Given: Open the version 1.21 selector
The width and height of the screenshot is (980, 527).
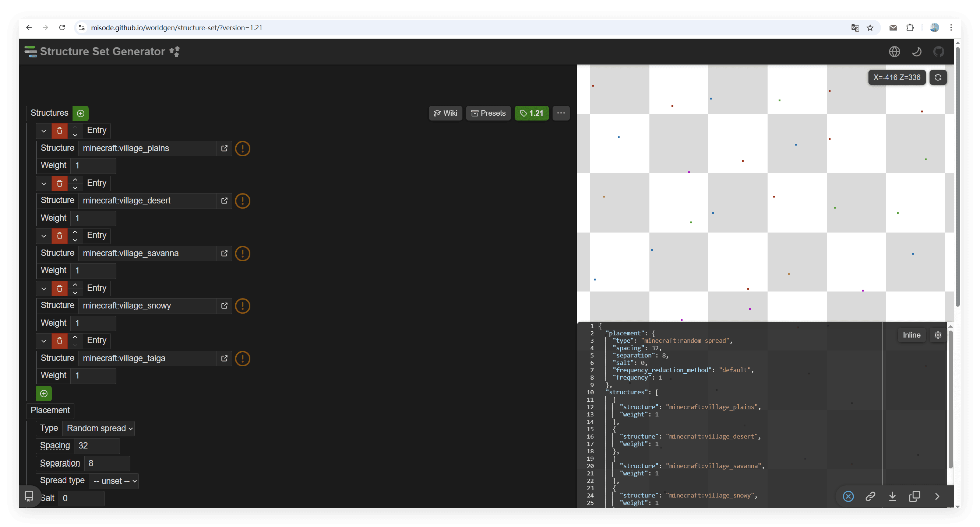Looking at the screenshot, I should [x=532, y=113].
